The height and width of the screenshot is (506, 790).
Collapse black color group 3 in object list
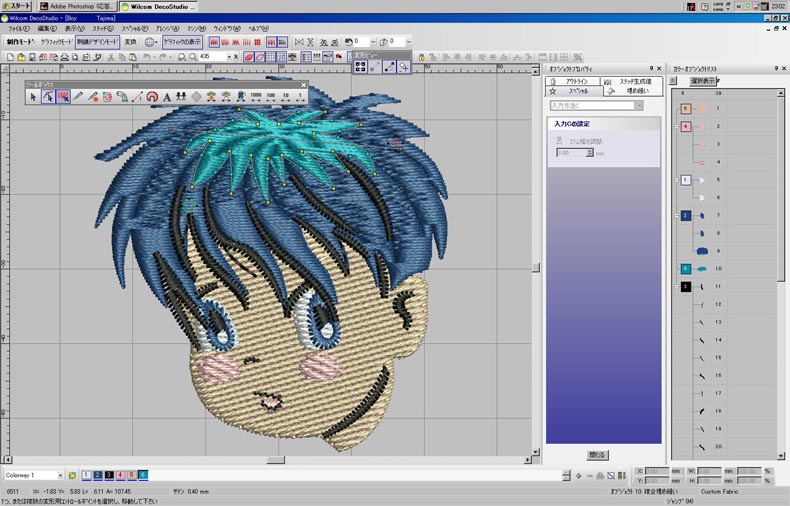(677, 287)
